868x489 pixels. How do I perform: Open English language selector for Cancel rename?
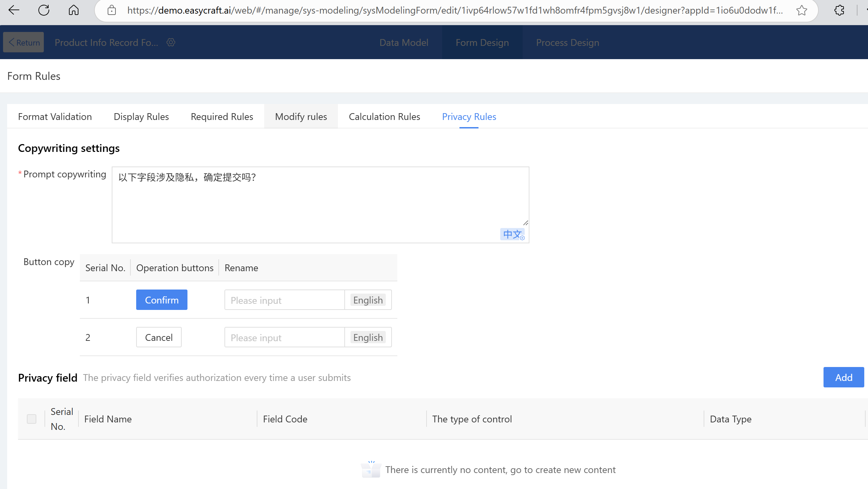pos(368,337)
